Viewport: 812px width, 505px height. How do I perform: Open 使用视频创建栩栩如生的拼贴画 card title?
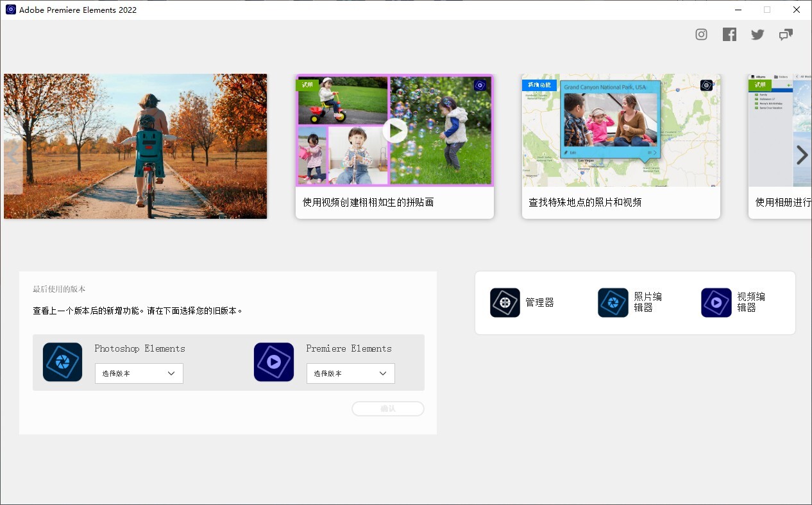(x=368, y=203)
